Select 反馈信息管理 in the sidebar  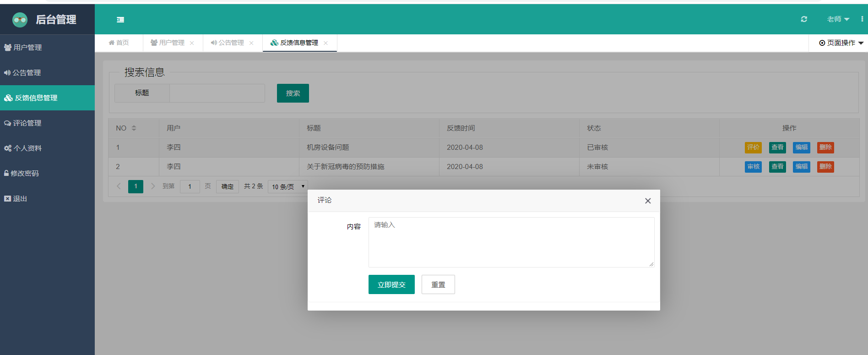[x=47, y=98]
